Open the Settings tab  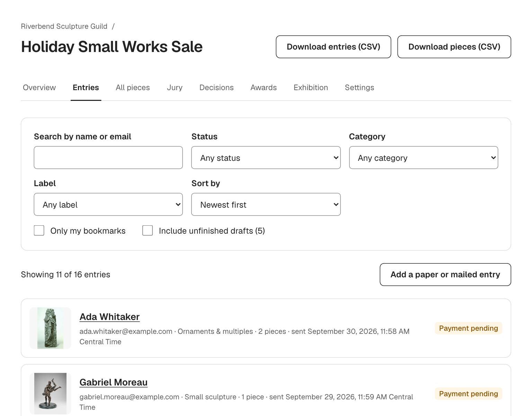360,87
